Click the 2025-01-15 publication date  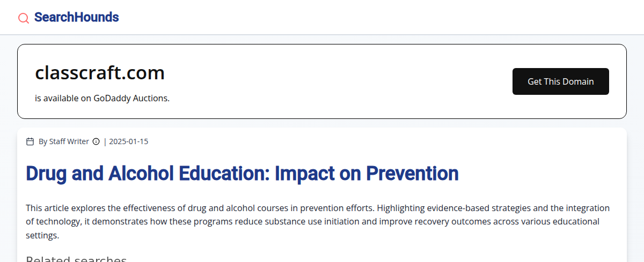[128, 141]
